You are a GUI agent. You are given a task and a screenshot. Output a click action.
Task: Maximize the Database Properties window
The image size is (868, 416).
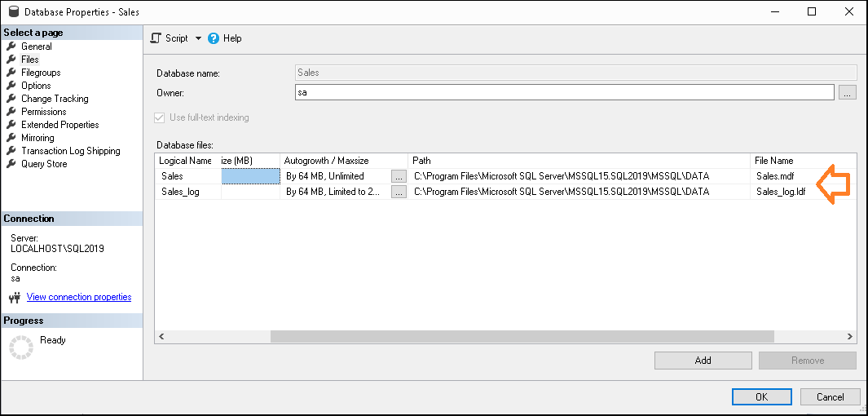812,11
